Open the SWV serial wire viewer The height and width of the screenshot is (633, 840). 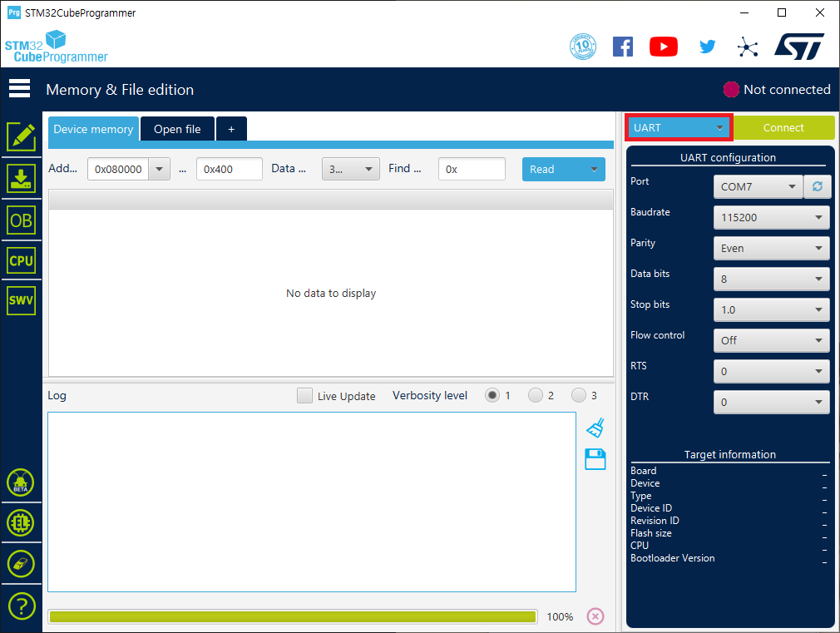pos(21,300)
